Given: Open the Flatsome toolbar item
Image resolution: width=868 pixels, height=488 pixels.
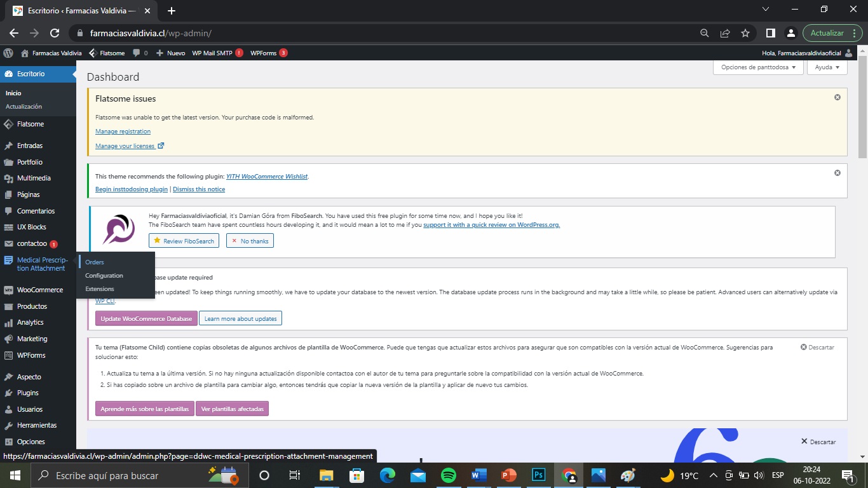Looking at the screenshot, I should tap(107, 53).
